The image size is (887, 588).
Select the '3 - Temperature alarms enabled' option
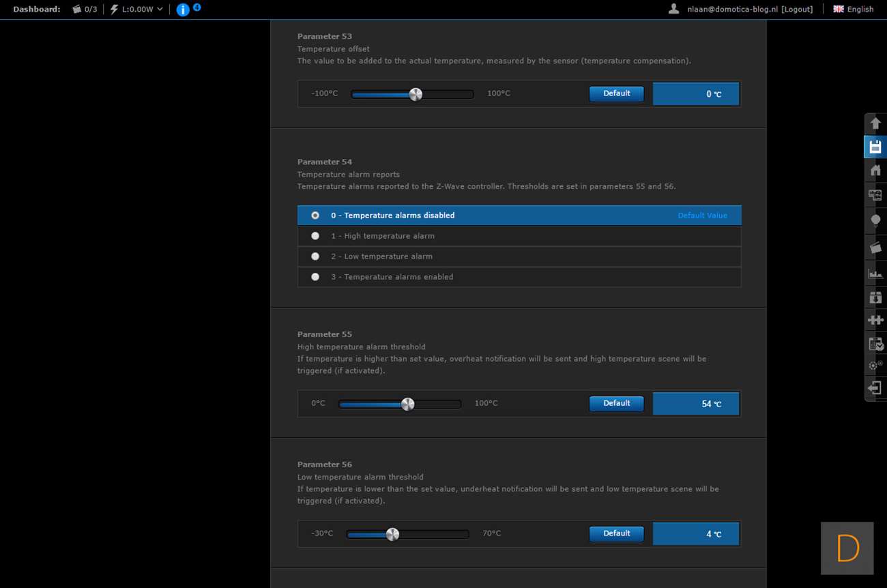pyautogui.click(x=315, y=277)
